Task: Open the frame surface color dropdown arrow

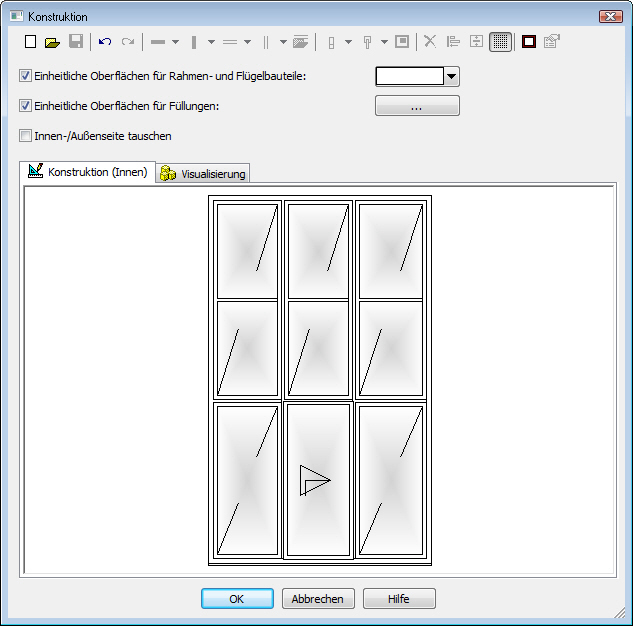Action: coord(451,76)
